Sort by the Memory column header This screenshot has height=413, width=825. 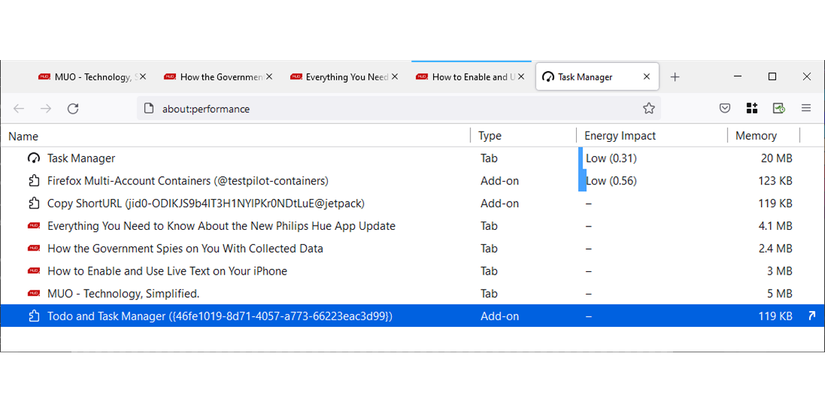pos(764,136)
